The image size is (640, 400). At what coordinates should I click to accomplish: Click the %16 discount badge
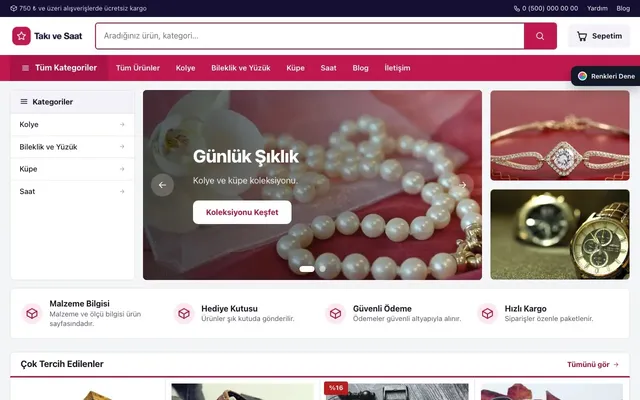click(x=336, y=388)
